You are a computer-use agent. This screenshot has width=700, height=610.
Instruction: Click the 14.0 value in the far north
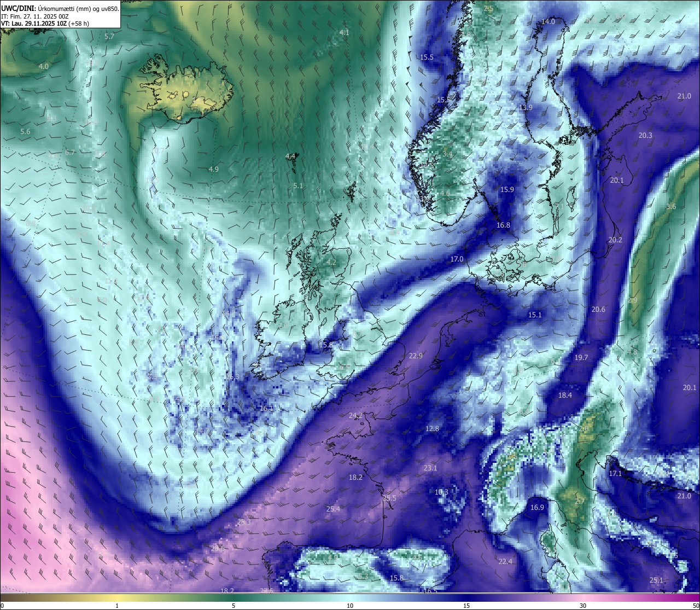(548, 22)
